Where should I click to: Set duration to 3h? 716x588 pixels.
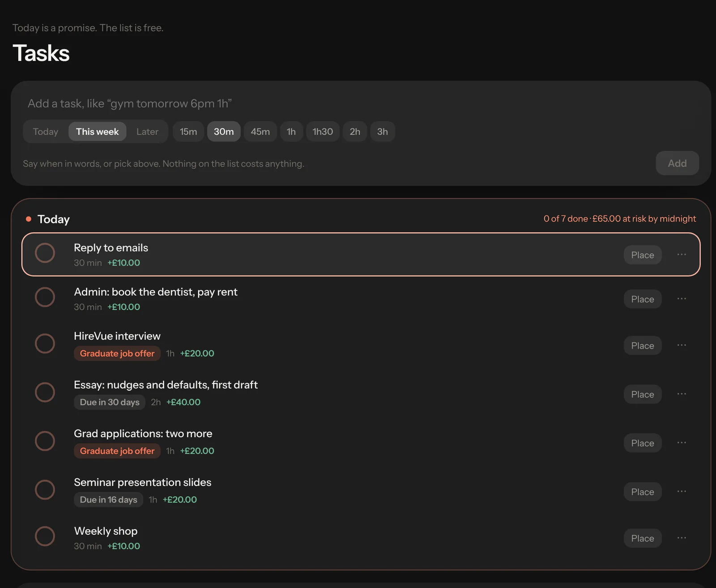383,132
